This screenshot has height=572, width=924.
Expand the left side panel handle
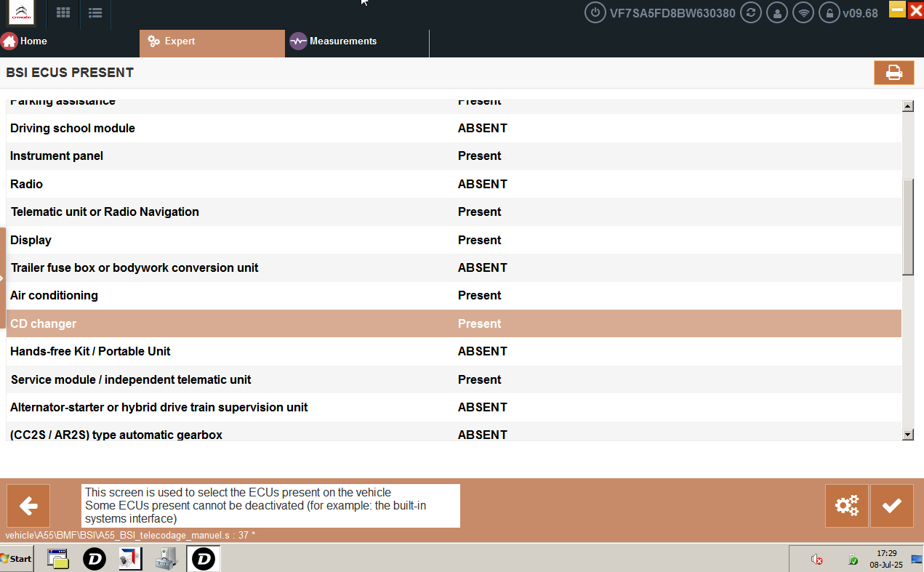[3, 278]
